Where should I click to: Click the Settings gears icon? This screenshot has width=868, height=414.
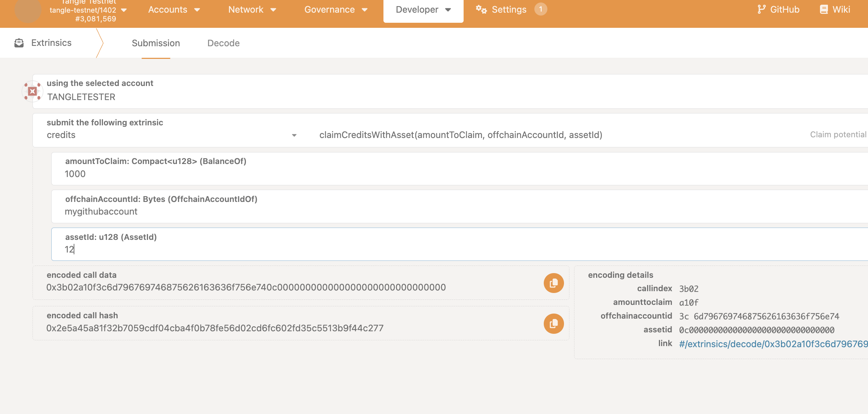coord(481,9)
